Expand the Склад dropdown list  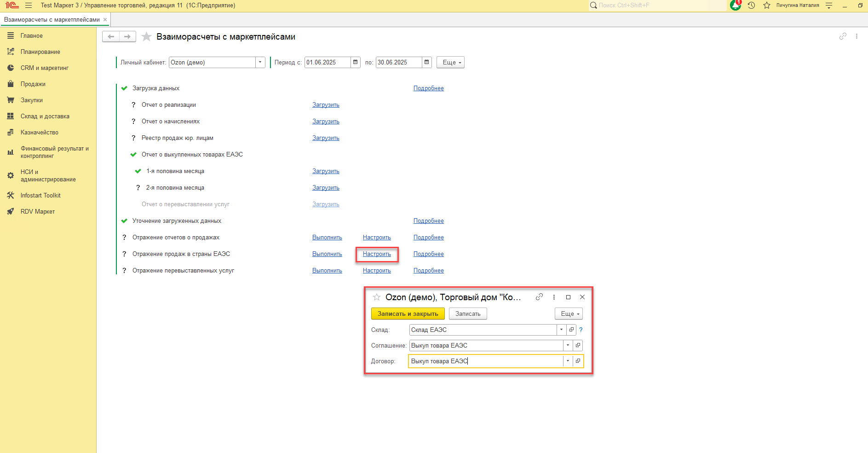coord(561,330)
